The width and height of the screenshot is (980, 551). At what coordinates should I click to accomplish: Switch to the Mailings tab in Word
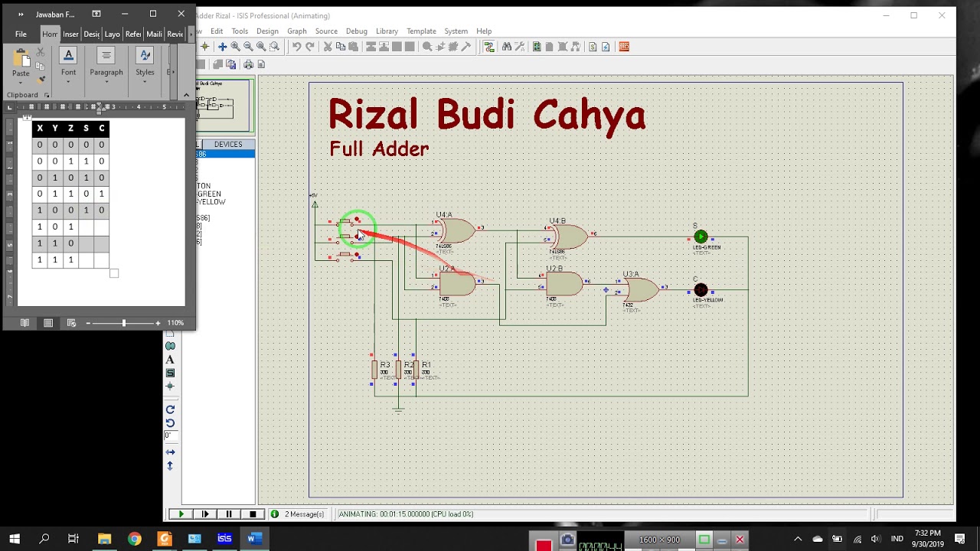coord(154,34)
